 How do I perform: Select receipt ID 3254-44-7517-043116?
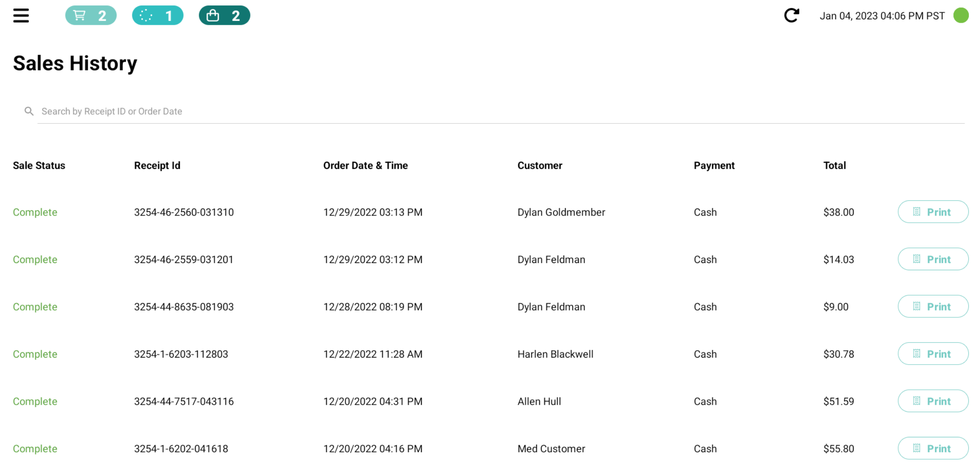click(x=184, y=402)
